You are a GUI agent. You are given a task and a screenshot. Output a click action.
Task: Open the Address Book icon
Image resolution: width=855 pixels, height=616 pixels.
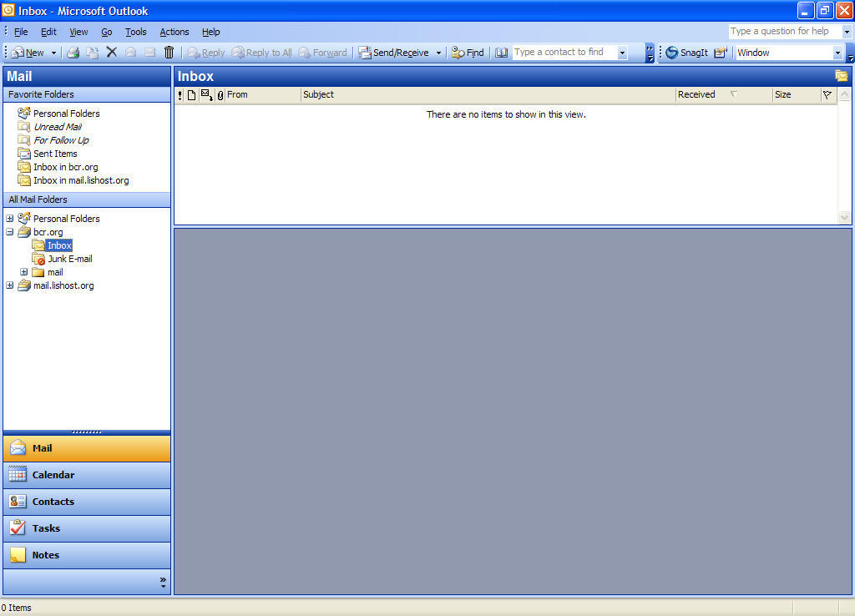(x=501, y=53)
